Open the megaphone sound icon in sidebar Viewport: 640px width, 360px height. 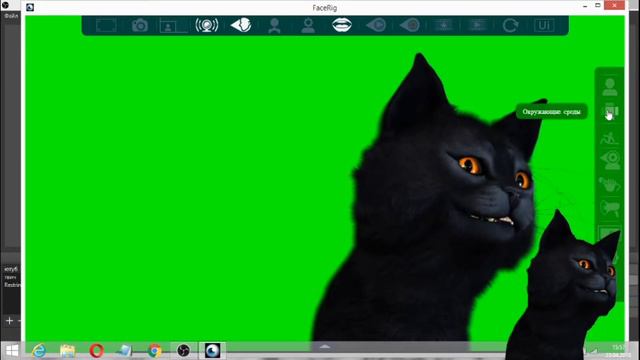click(x=610, y=208)
